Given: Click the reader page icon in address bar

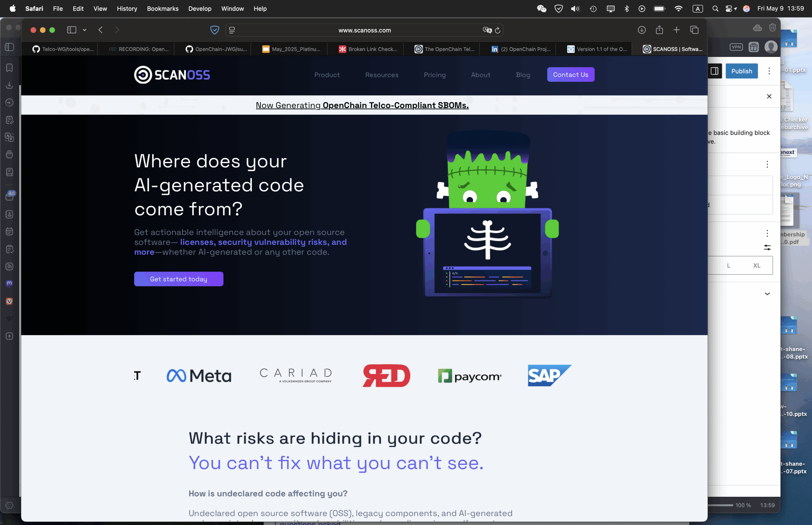Looking at the screenshot, I should click(x=232, y=30).
